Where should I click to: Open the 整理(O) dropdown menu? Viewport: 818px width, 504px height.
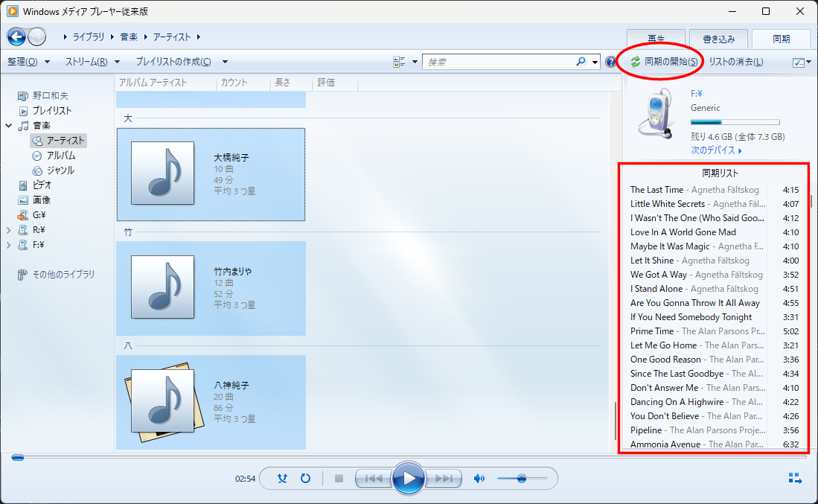click(29, 62)
